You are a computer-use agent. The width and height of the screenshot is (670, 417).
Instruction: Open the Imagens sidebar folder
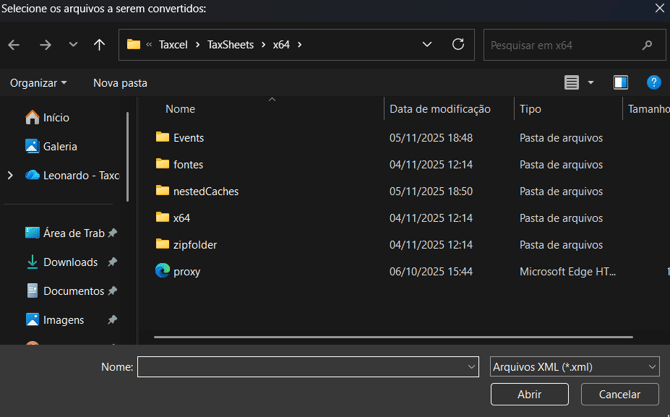pos(63,320)
